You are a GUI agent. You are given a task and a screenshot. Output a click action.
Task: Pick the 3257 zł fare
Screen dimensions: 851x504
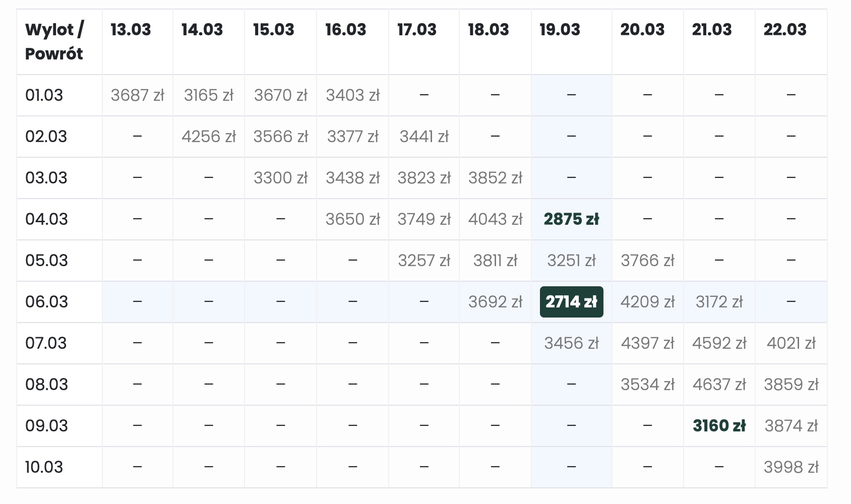(x=424, y=261)
